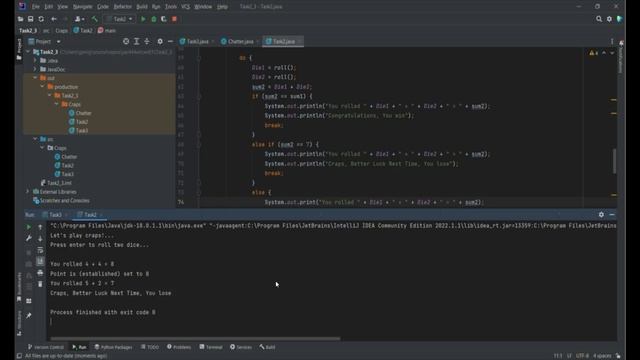Click the Save All toolbar icon
This screenshot has width=640, height=360.
[x=31, y=19]
